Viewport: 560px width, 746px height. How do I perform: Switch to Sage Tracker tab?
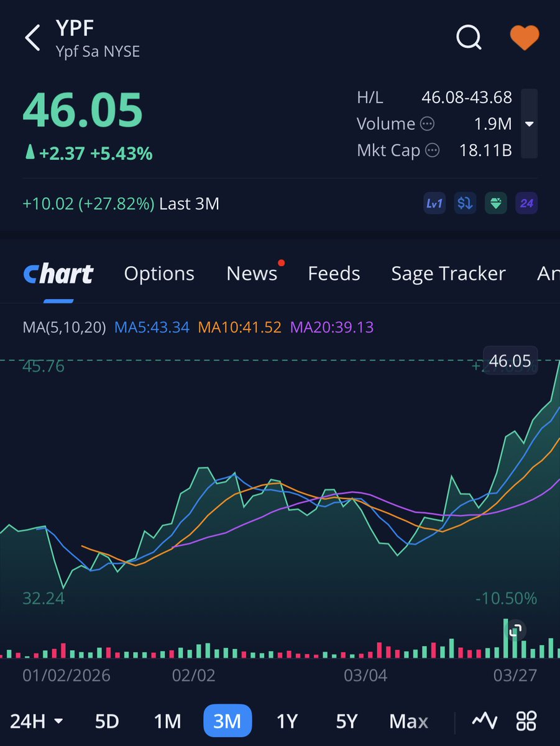point(448,274)
